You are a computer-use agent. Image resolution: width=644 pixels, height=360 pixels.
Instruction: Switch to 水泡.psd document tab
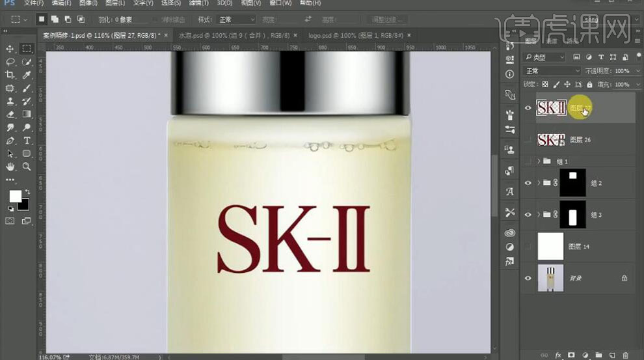pos(234,36)
